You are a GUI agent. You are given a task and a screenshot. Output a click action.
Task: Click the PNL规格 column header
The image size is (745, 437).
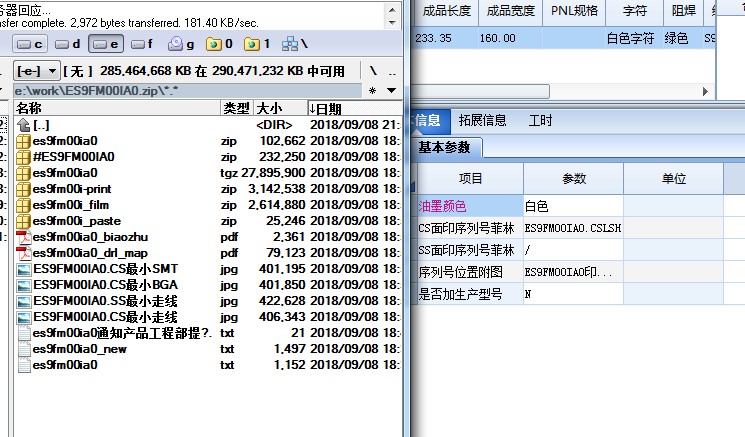[x=574, y=10]
